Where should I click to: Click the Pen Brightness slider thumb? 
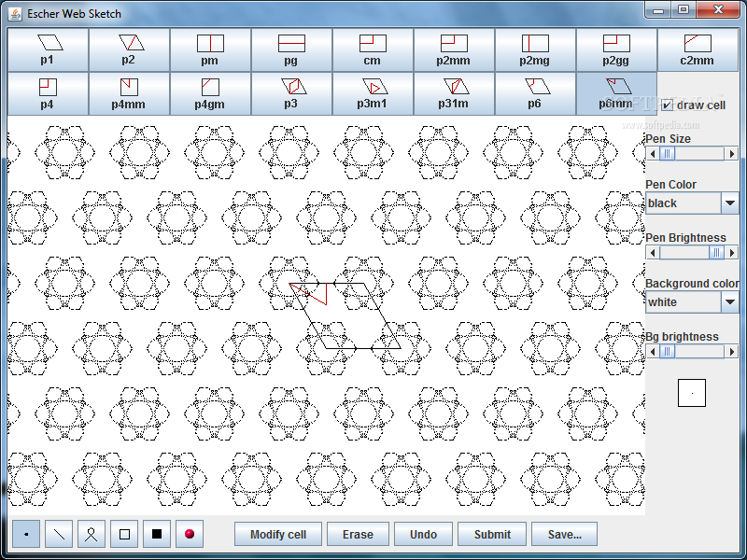click(716, 253)
